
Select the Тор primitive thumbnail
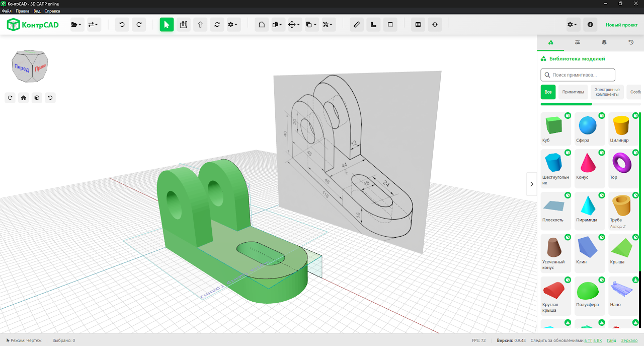pyautogui.click(x=623, y=168)
